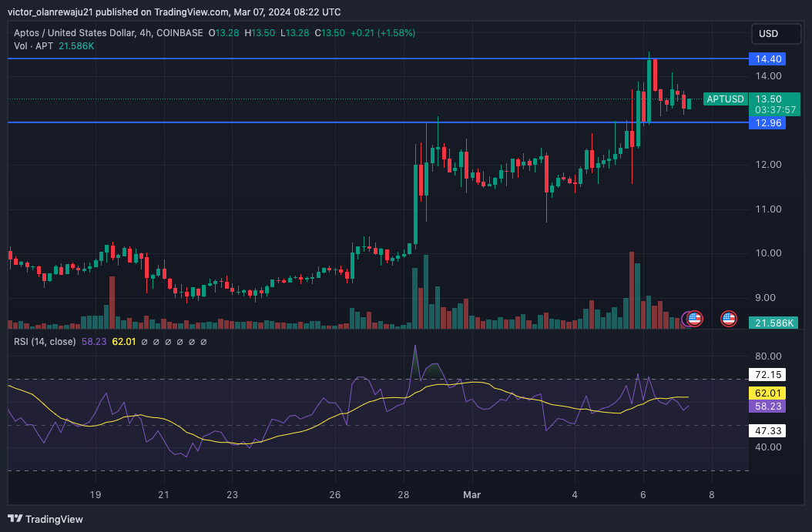Click the 12.00 price scale label
Viewport: 812px width, 532px height.
click(x=769, y=165)
